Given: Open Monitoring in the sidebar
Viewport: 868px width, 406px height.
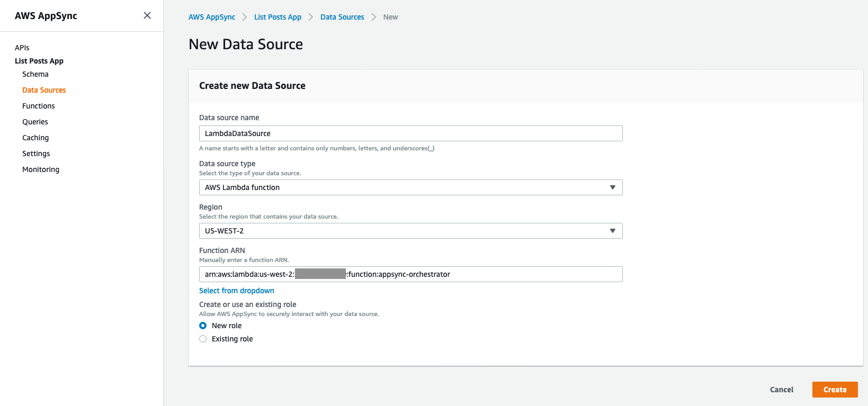Looking at the screenshot, I should (41, 169).
